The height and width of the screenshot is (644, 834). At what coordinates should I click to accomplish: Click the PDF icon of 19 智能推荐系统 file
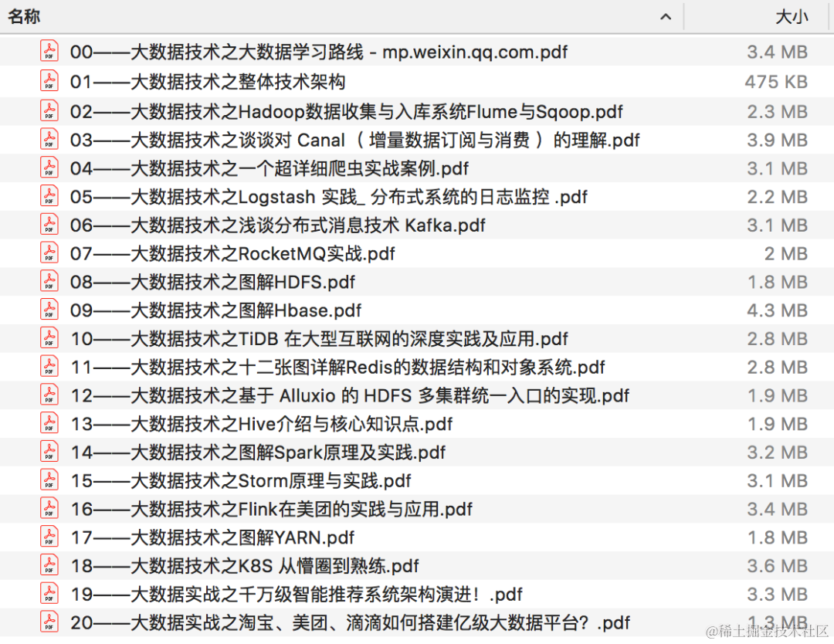[49, 594]
